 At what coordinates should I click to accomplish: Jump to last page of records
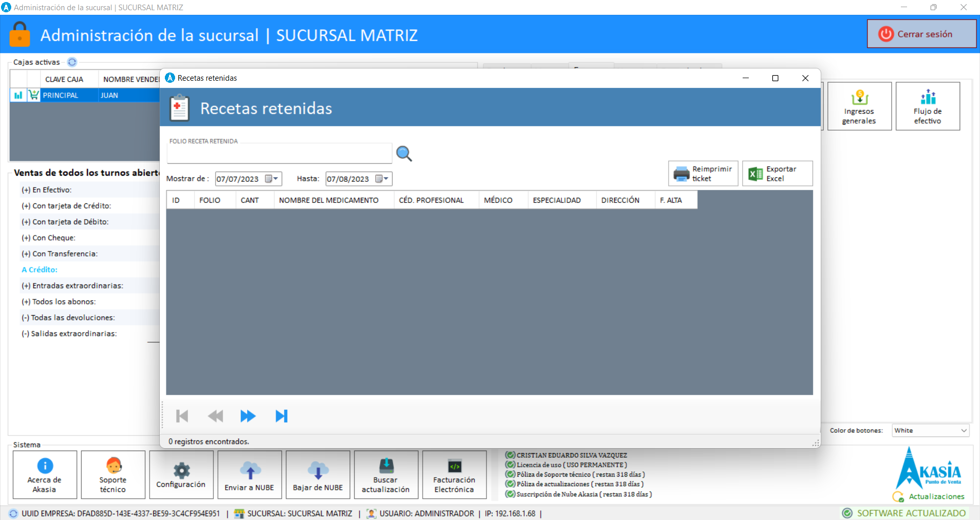(x=281, y=416)
